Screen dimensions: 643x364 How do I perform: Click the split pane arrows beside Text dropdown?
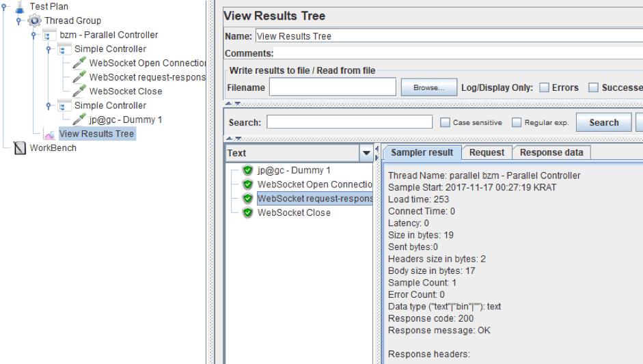pos(377,153)
